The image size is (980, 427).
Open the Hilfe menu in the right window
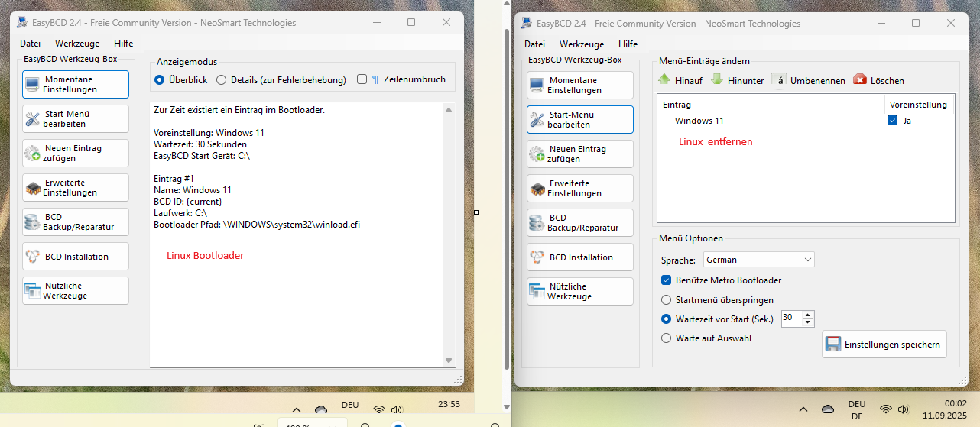pos(628,44)
